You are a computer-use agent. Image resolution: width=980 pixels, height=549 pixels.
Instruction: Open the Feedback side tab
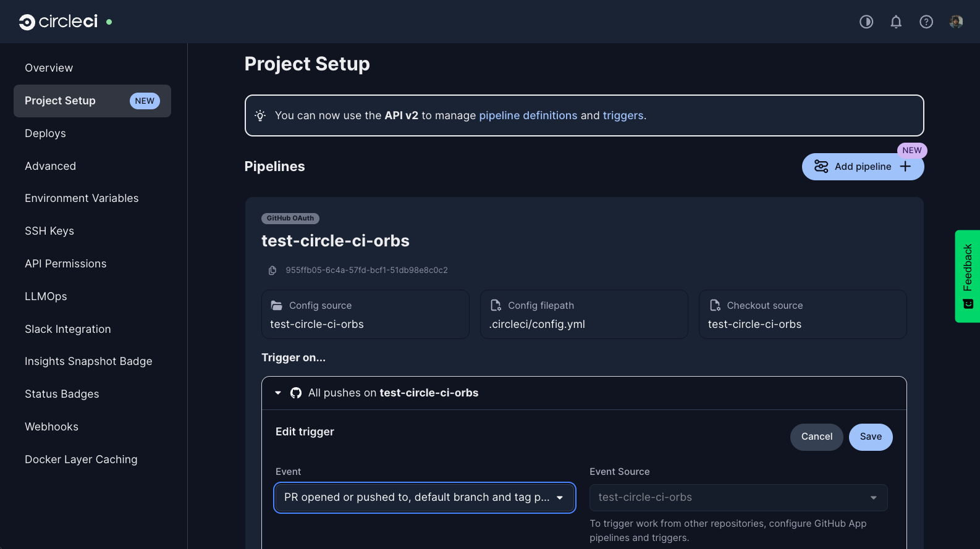(968, 276)
